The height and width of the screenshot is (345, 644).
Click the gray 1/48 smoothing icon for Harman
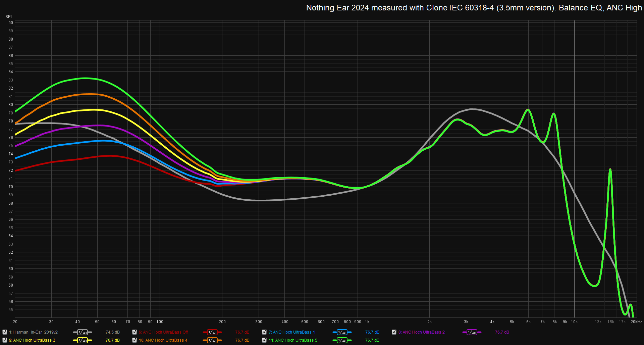click(x=83, y=332)
